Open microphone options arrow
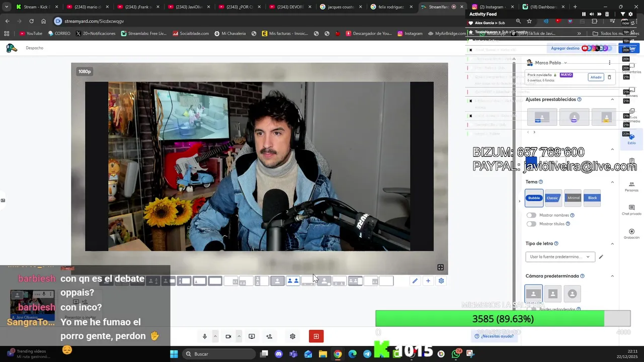Image resolution: width=644 pixels, height=362 pixels. (215, 336)
